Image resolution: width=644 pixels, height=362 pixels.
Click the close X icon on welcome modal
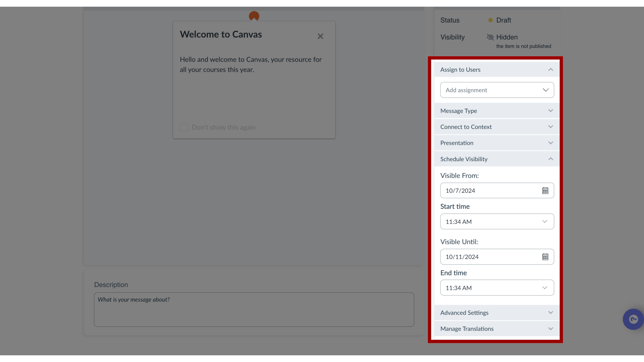coord(320,36)
